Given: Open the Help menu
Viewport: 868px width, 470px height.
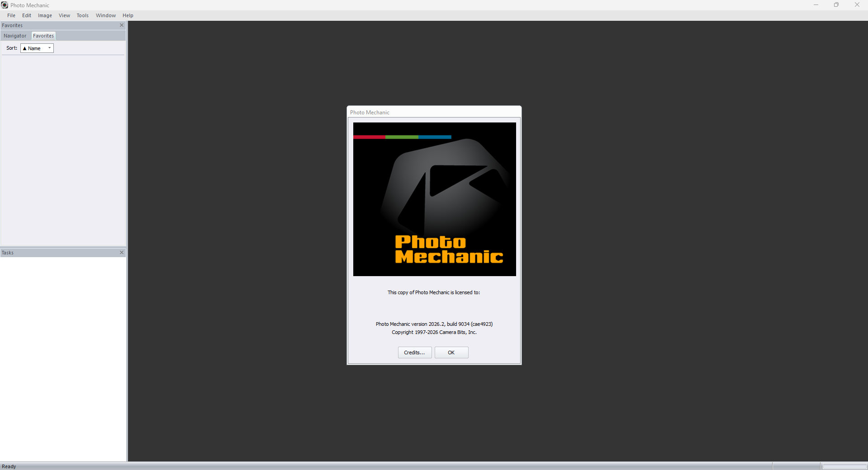Looking at the screenshot, I should click(x=128, y=15).
